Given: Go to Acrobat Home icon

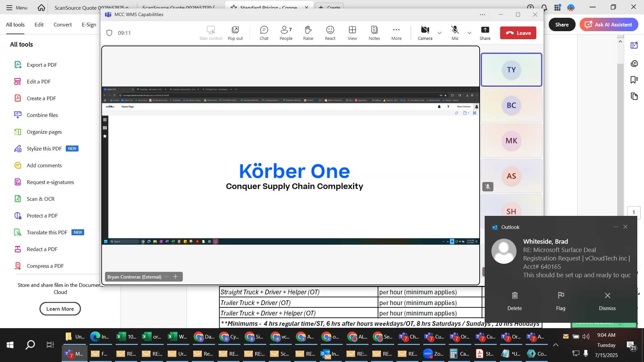Looking at the screenshot, I should point(41,7).
